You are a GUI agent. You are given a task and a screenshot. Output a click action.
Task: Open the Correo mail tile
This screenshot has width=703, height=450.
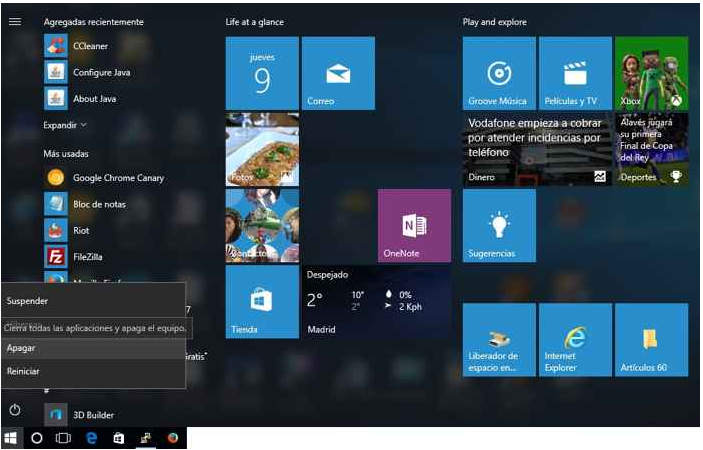[338, 73]
